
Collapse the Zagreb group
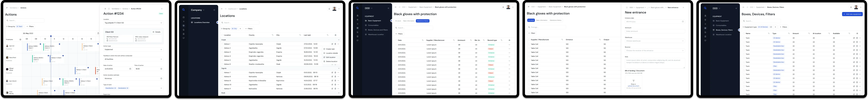point(339,68)
